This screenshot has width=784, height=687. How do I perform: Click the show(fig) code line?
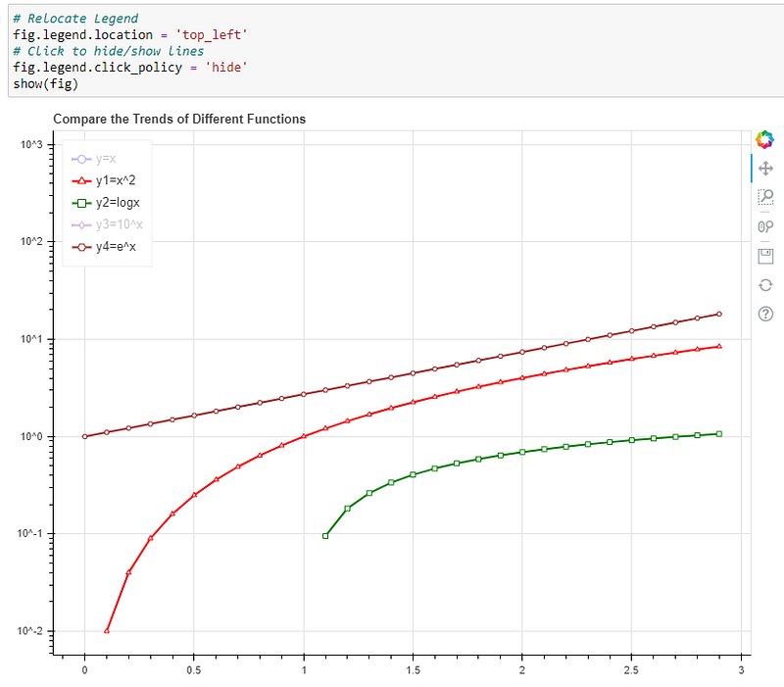(46, 84)
